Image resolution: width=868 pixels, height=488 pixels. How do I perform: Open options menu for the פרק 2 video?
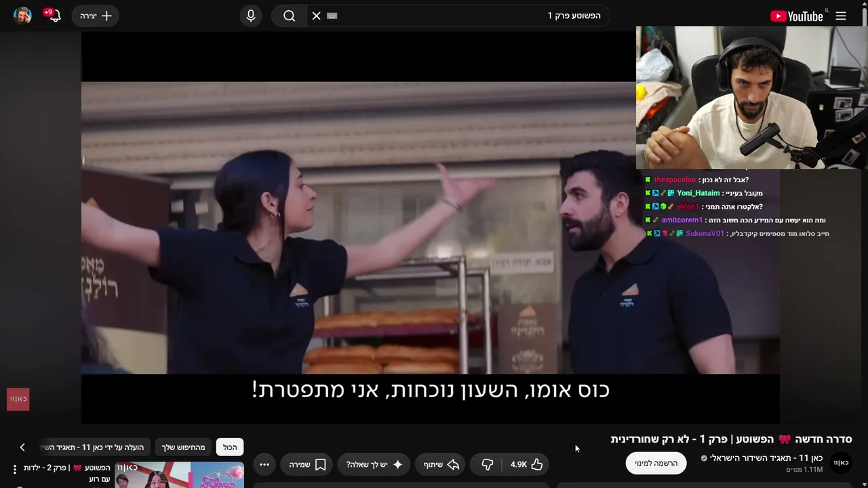coord(14,470)
